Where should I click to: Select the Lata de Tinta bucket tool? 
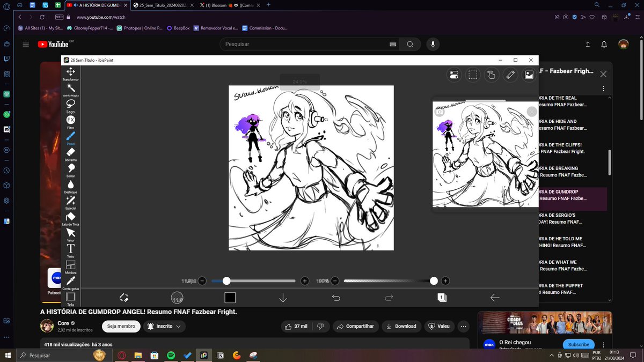click(70, 218)
